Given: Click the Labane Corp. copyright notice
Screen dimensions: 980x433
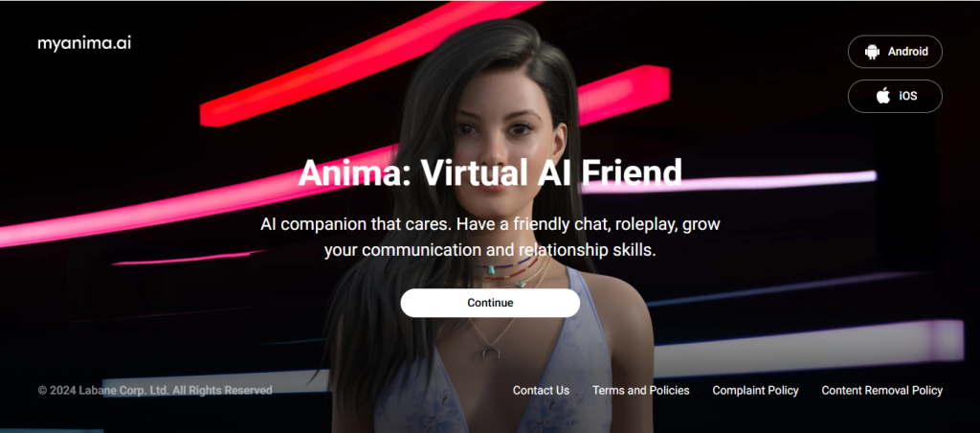Looking at the screenshot, I should (x=155, y=391).
